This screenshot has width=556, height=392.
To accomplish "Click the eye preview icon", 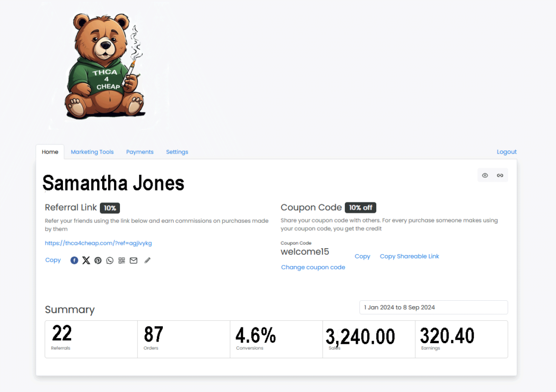I will pos(485,175).
